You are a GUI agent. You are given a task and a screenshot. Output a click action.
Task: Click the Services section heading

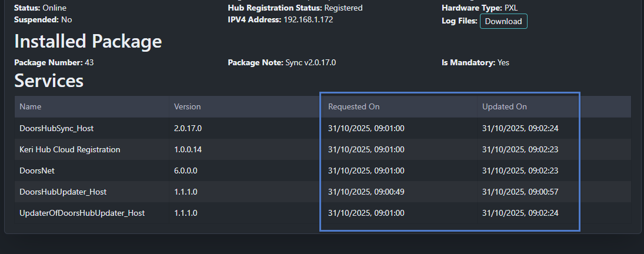pos(49,81)
